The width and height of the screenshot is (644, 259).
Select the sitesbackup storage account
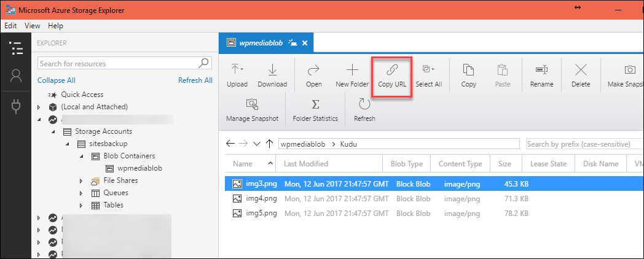pyautogui.click(x=108, y=144)
